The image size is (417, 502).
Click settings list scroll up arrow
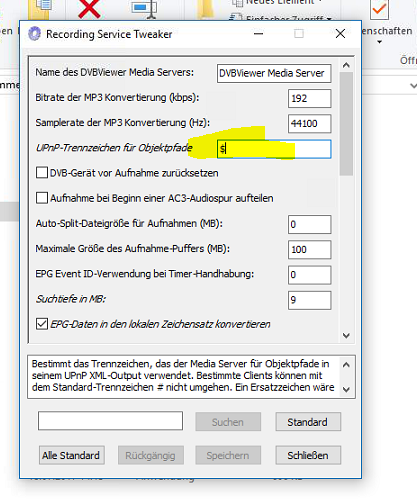346,65
